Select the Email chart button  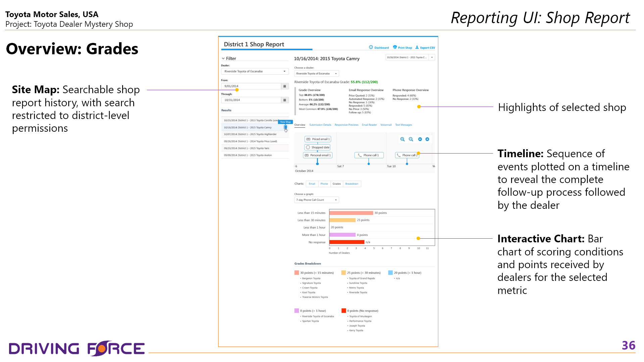(312, 184)
